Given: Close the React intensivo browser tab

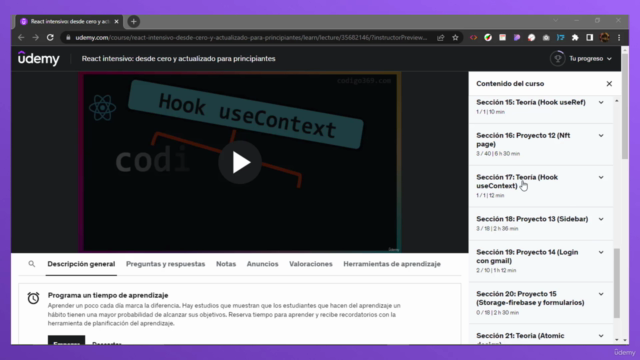Looking at the screenshot, I should tap(116, 22).
